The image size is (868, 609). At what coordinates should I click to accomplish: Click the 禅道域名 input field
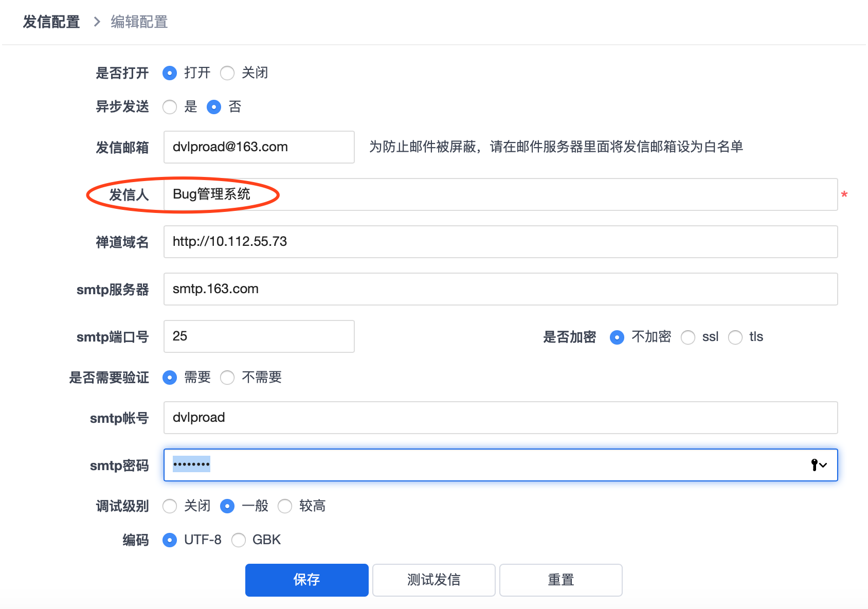[x=501, y=242]
